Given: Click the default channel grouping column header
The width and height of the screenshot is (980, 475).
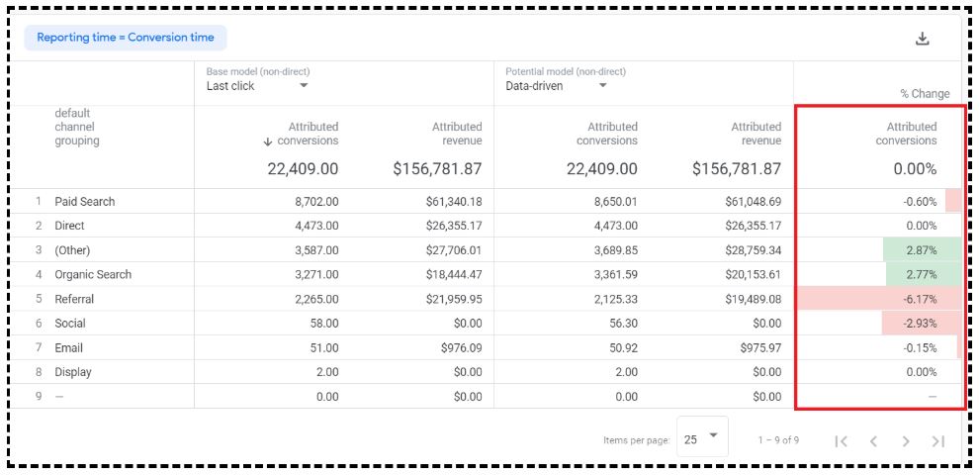Looking at the screenshot, I should tap(77, 127).
